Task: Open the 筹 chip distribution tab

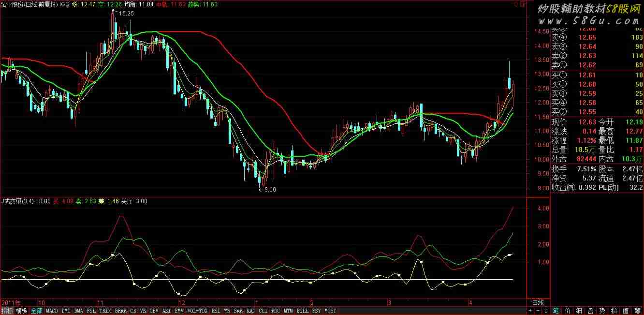Action: tap(638, 311)
